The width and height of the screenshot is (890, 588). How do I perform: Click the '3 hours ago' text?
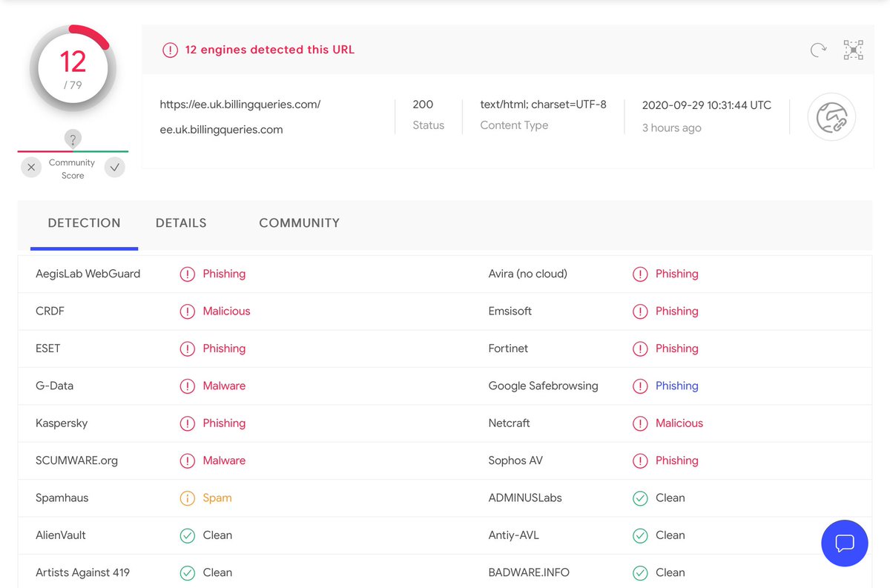coord(672,128)
